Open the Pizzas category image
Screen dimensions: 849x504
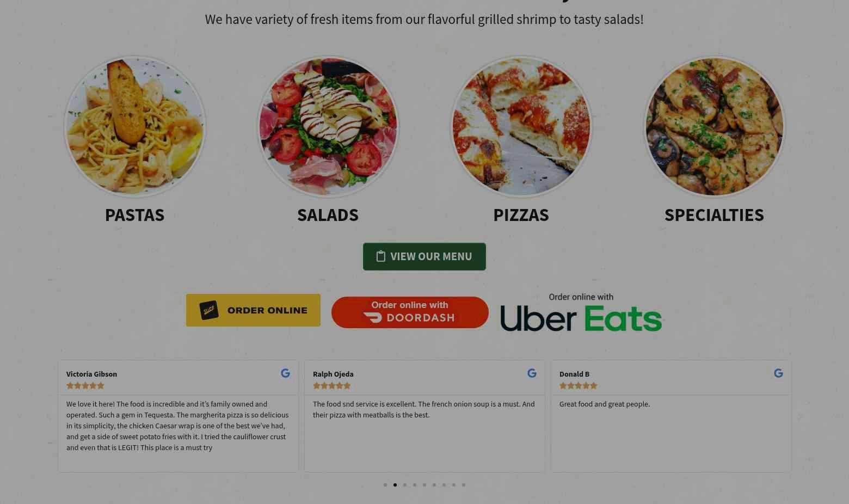(521, 126)
